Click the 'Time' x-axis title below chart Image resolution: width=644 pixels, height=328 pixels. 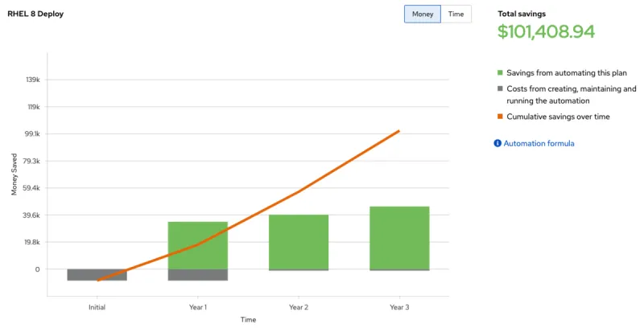pyautogui.click(x=248, y=320)
